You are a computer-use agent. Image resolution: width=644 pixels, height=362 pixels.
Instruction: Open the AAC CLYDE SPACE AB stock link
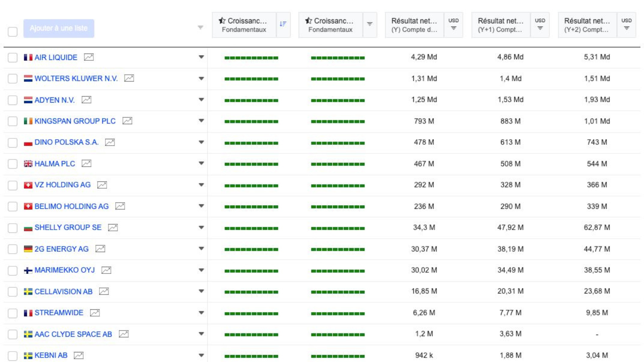73,334
